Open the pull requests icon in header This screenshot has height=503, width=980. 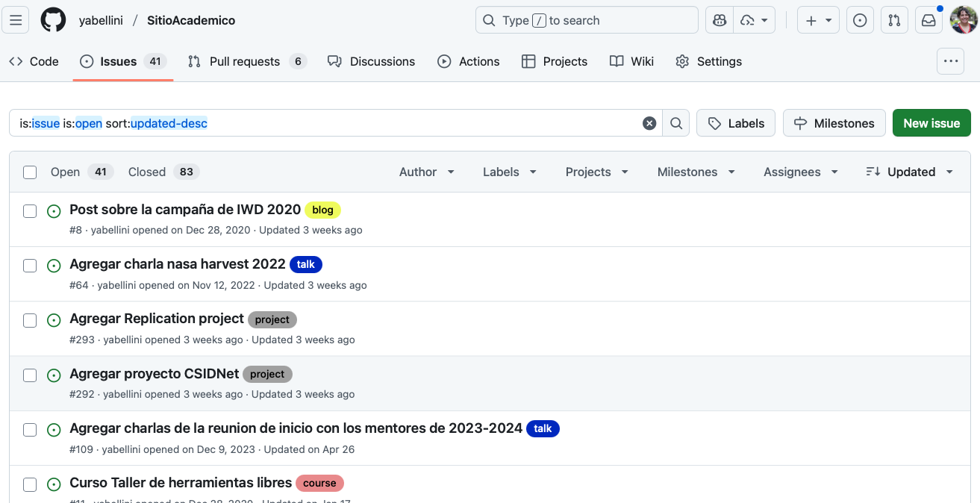894,20
